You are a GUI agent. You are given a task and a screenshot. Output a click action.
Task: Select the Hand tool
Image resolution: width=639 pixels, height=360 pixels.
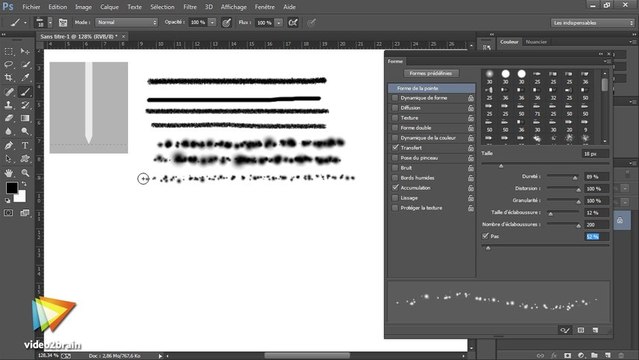[9, 173]
